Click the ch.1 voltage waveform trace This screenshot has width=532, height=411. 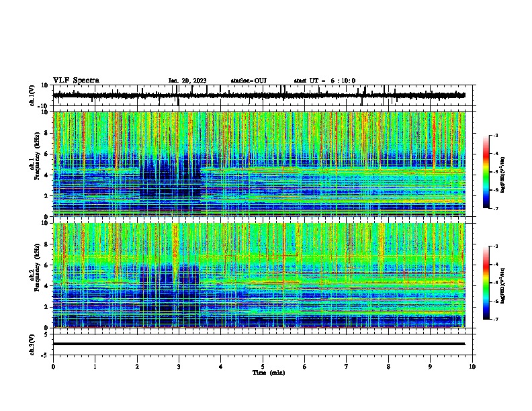tap(259, 95)
